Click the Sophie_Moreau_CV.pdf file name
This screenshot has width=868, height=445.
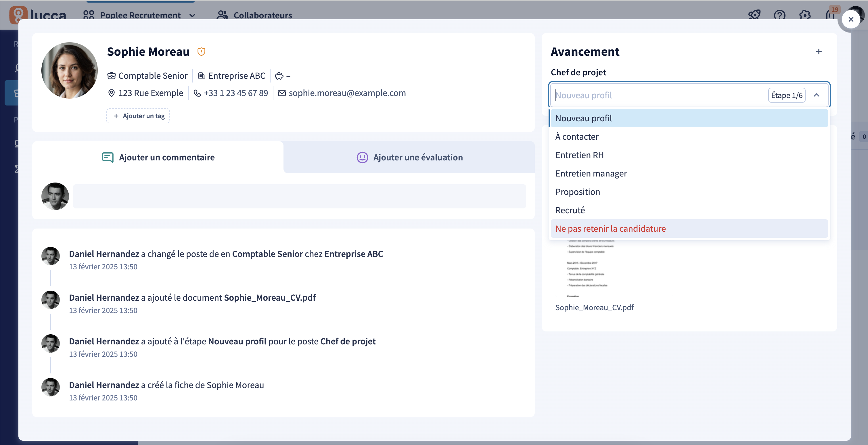(594, 307)
